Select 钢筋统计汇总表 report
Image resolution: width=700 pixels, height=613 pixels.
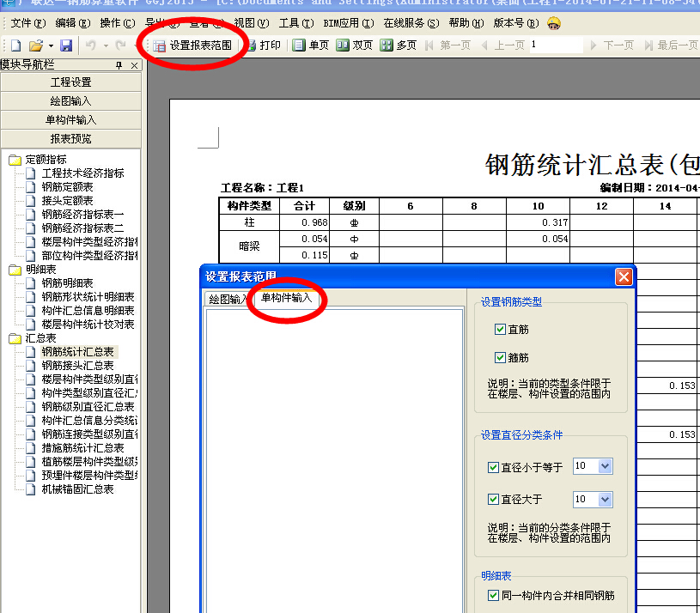77,352
